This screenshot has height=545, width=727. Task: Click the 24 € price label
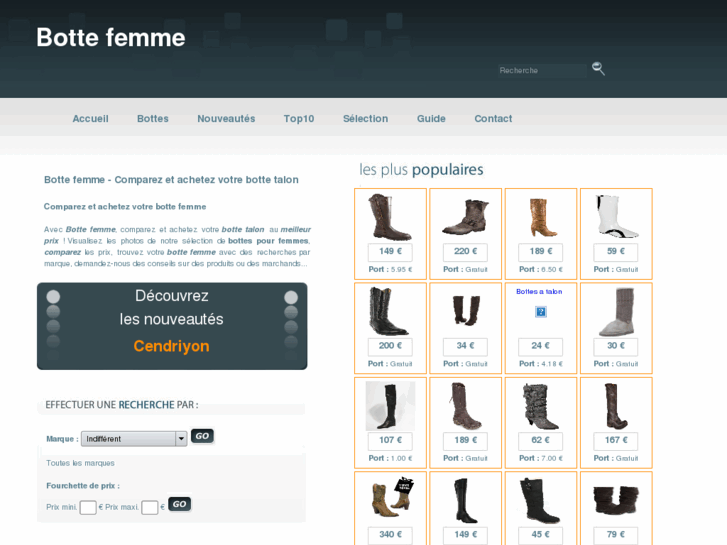tap(540, 346)
